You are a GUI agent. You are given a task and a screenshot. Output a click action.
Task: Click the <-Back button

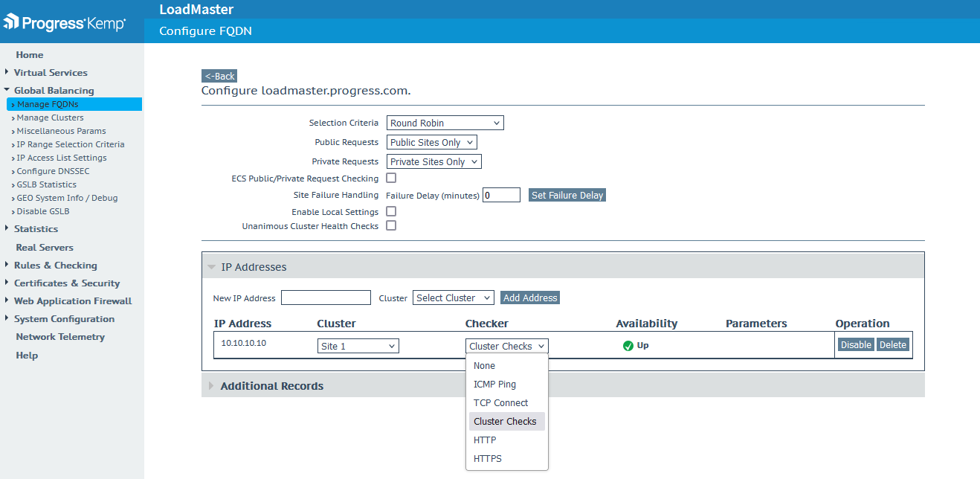point(219,76)
